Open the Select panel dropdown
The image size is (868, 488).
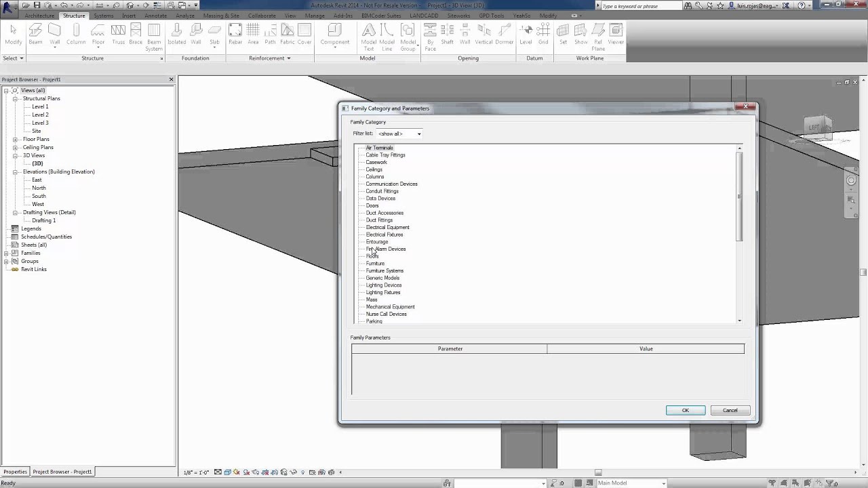click(13, 58)
